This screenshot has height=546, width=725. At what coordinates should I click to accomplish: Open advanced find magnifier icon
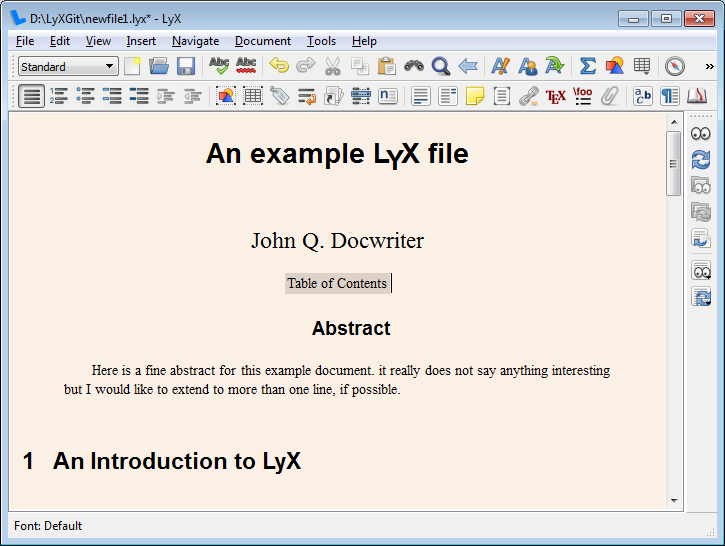click(x=441, y=66)
